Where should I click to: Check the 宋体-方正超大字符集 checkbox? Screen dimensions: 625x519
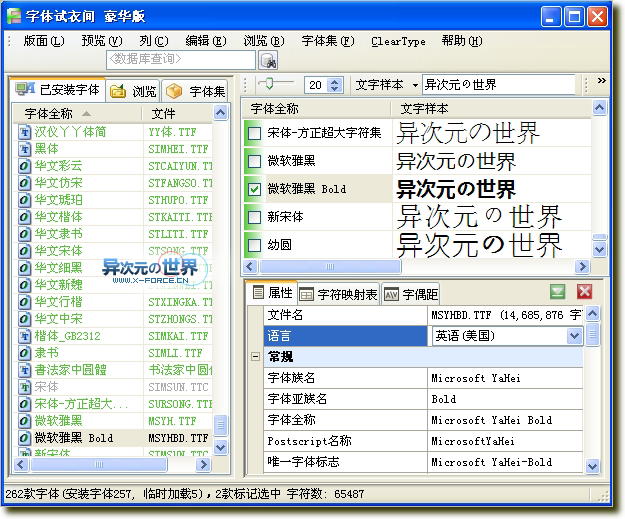pos(254,133)
